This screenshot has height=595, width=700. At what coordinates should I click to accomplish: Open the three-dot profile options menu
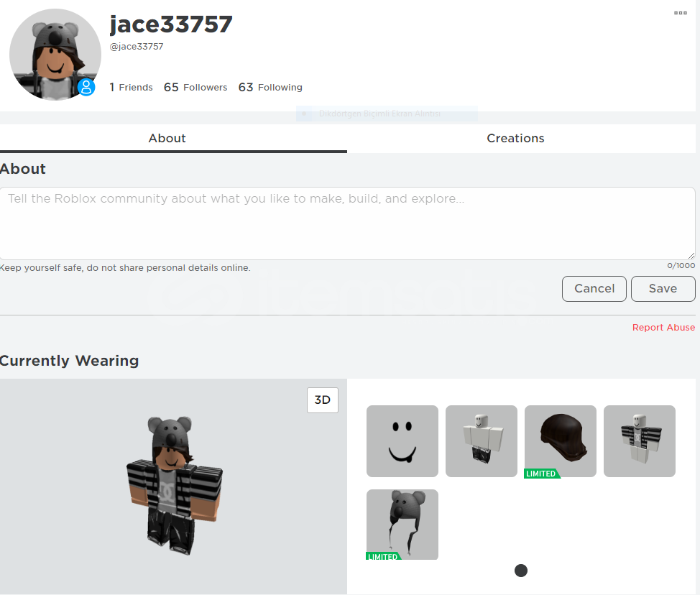[x=681, y=13]
